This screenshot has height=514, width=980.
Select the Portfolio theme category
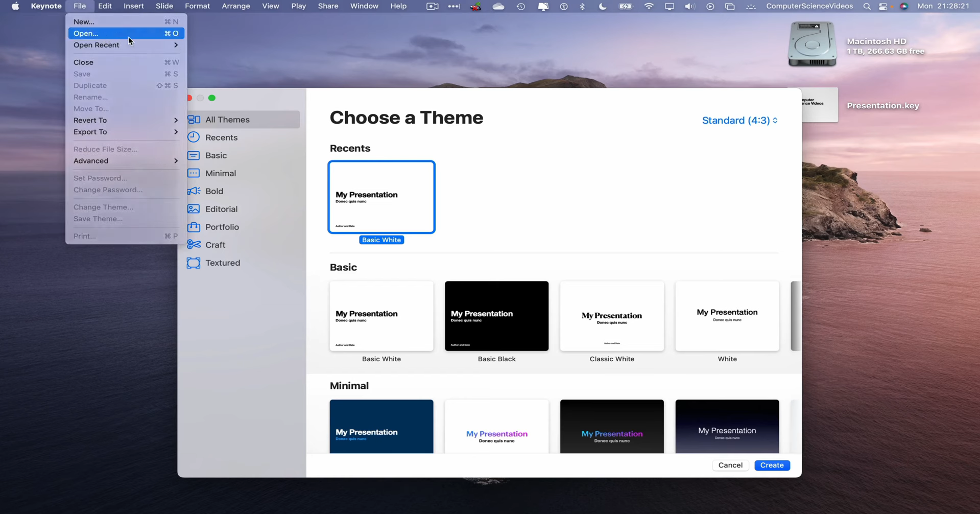pyautogui.click(x=243, y=227)
